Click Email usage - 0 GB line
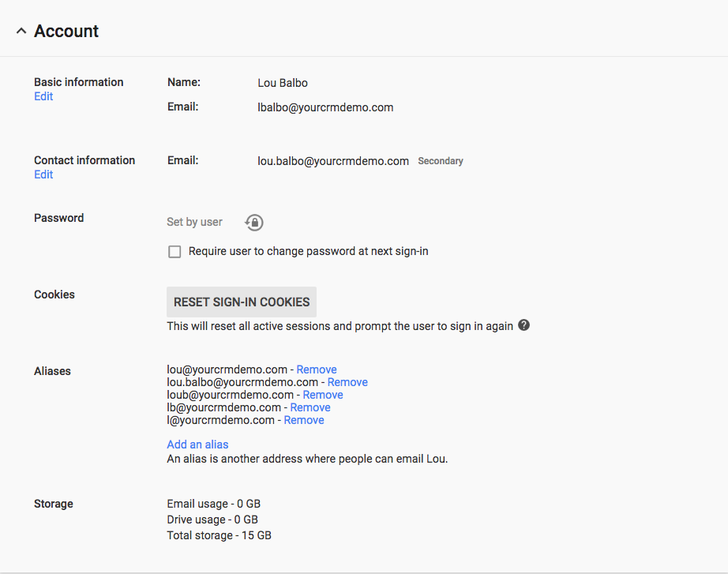 [x=214, y=504]
